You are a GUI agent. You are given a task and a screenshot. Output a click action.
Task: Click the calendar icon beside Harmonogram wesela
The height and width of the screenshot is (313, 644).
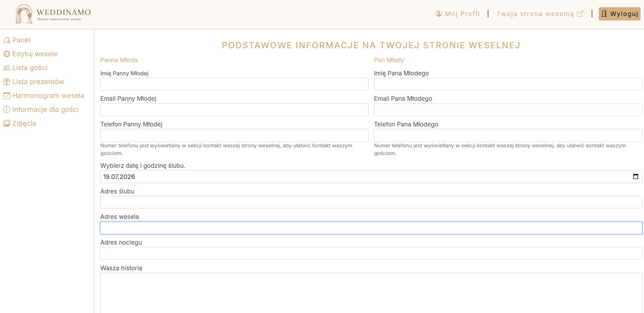pyautogui.click(x=7, y=96)
